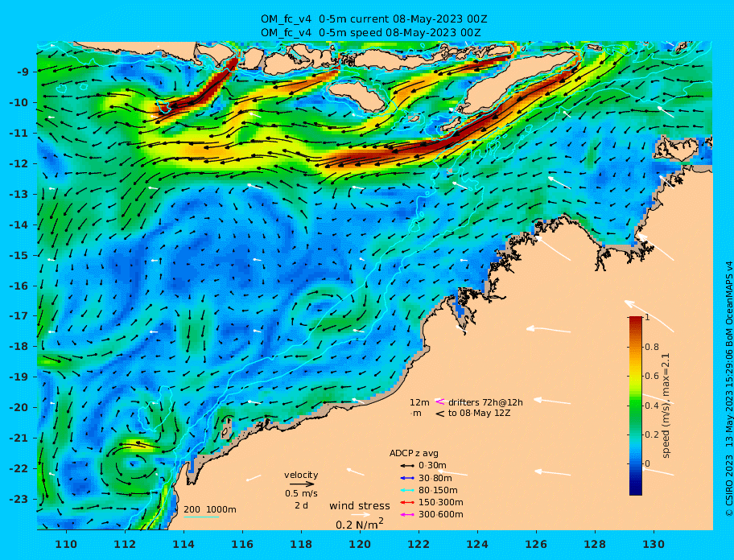Click the magenta 300-600m ADCP legend arrow
The height and width of the screenshot is (560, 734).
point(408,515)
